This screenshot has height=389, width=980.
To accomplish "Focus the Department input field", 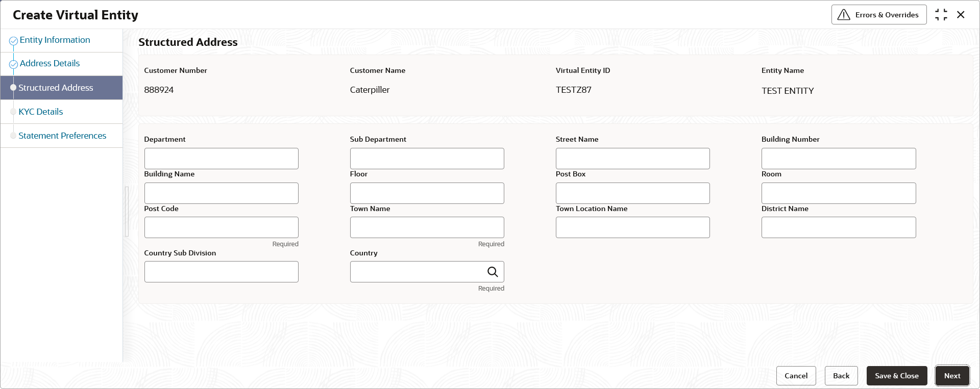I will 221,159.
